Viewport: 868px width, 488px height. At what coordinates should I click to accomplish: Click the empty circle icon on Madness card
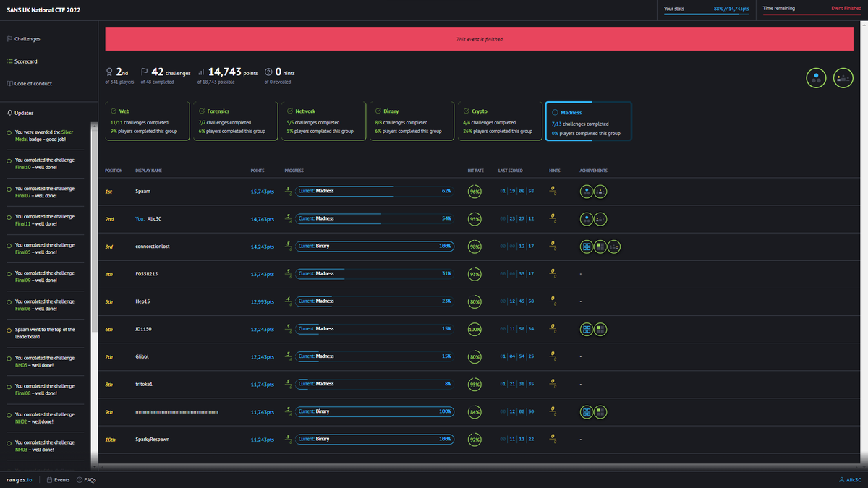tap(555, 112)
